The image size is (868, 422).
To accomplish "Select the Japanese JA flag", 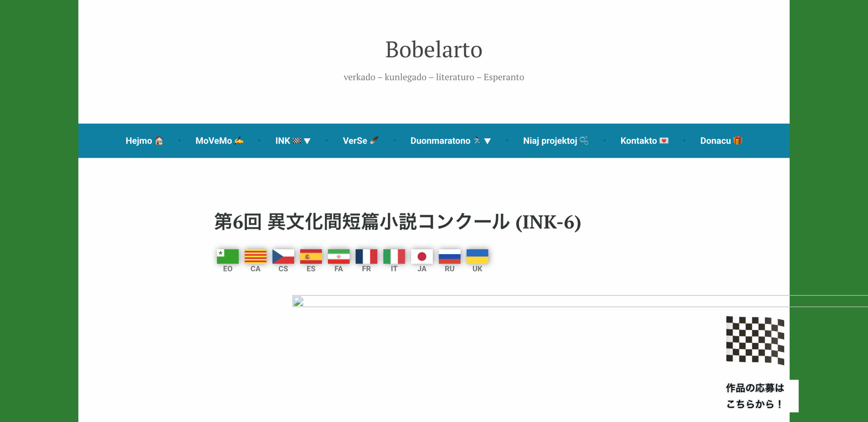I will click(422, 256).
